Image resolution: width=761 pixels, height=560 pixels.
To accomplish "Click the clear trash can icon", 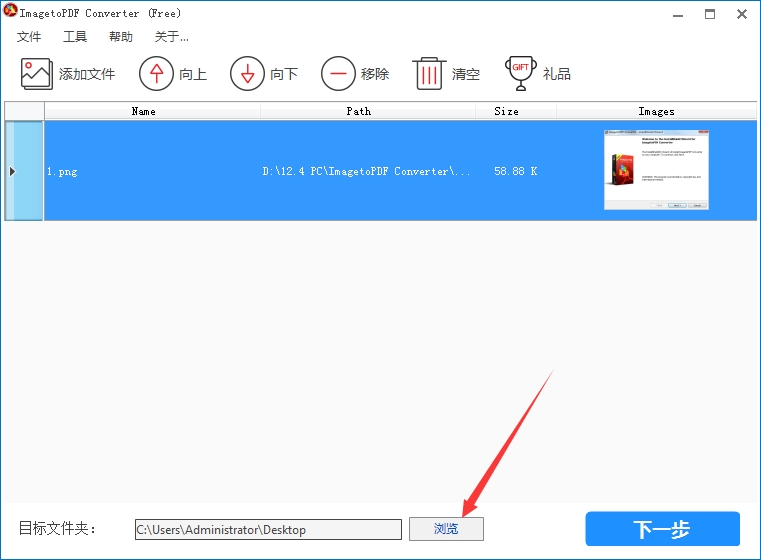I will click(429, 74).
